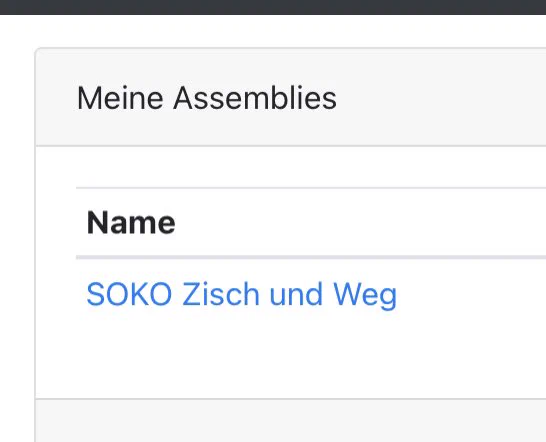Click the dark navigation bar
This screenshot has height=442, width=546.
coord(273,7)
